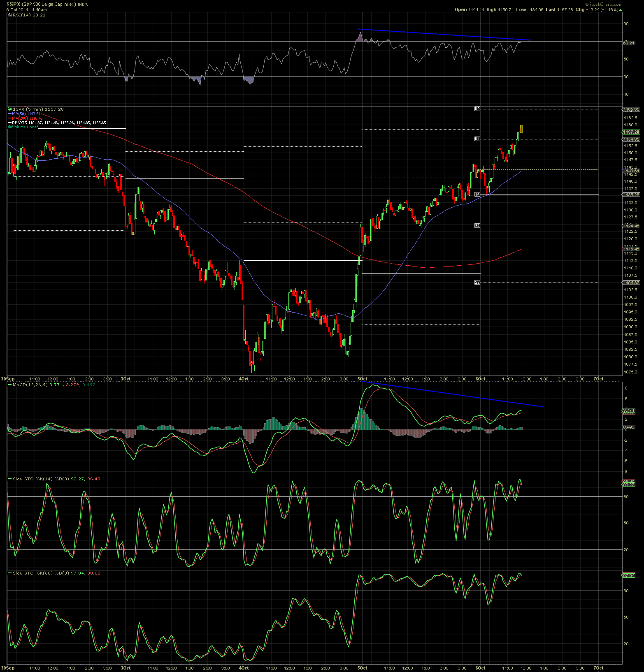This screenshot has height=672, width=644.
Task: Click the $SPX candlestick legend icon
Action: [9, 109]
